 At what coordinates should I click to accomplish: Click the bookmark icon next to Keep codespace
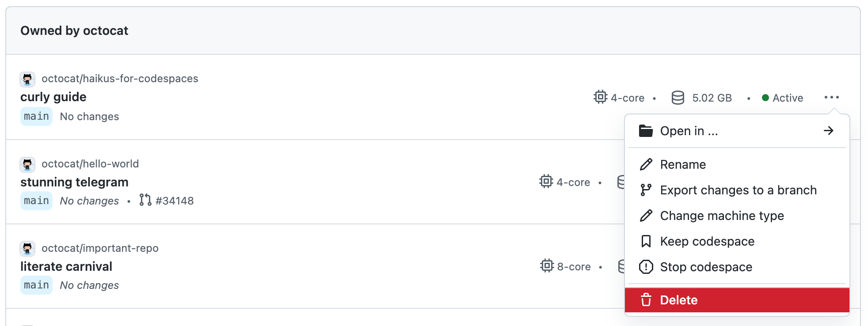point(646,241)
